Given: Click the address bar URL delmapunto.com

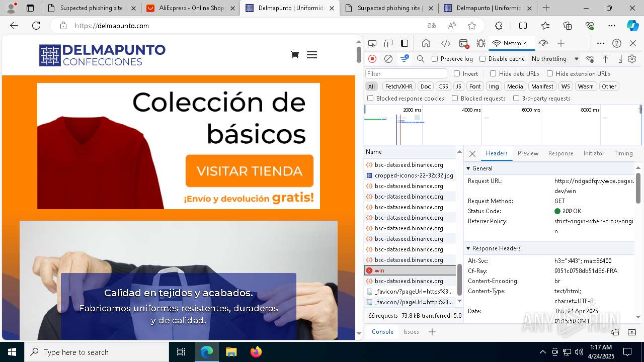Looking at the screenshot, I should tap(112, 26).
